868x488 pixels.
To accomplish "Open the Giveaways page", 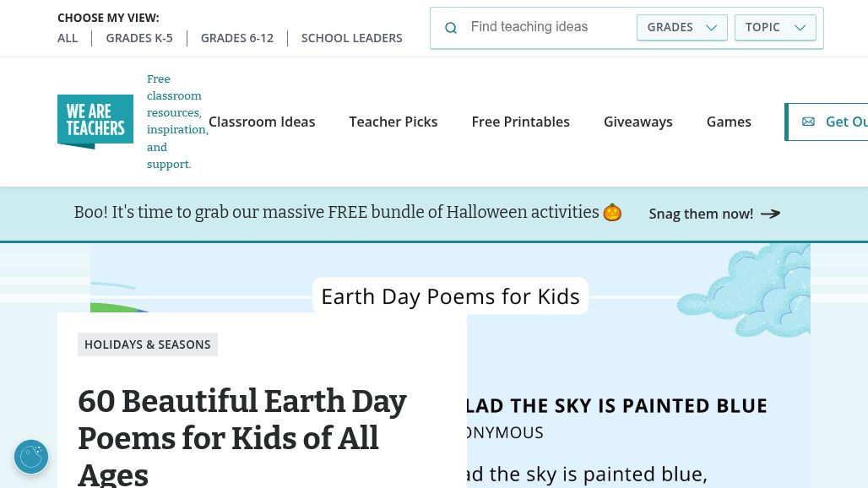I will (638, 122).
